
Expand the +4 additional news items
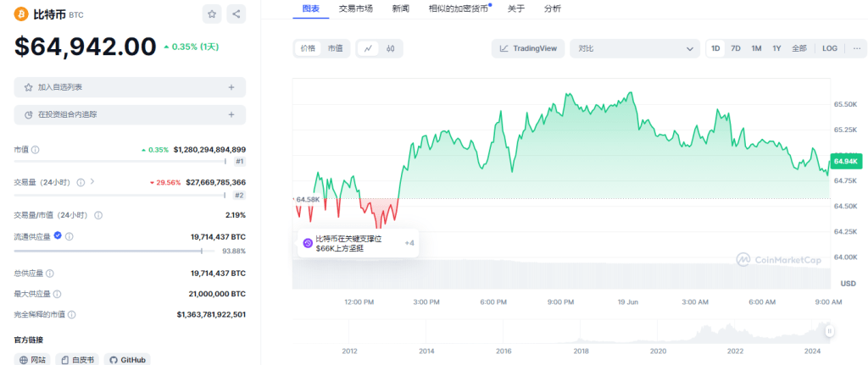click(x=409, y=243)
